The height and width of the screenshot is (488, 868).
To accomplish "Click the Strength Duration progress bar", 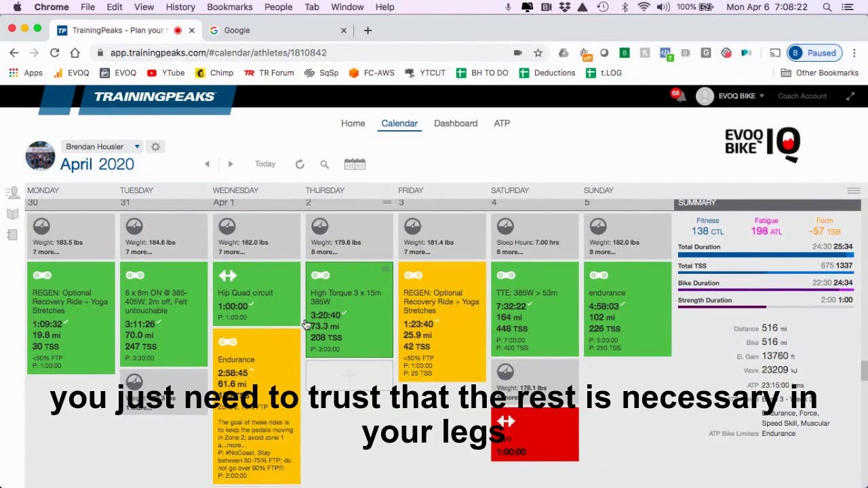I will pyautogui.click(x=766, y=307).
